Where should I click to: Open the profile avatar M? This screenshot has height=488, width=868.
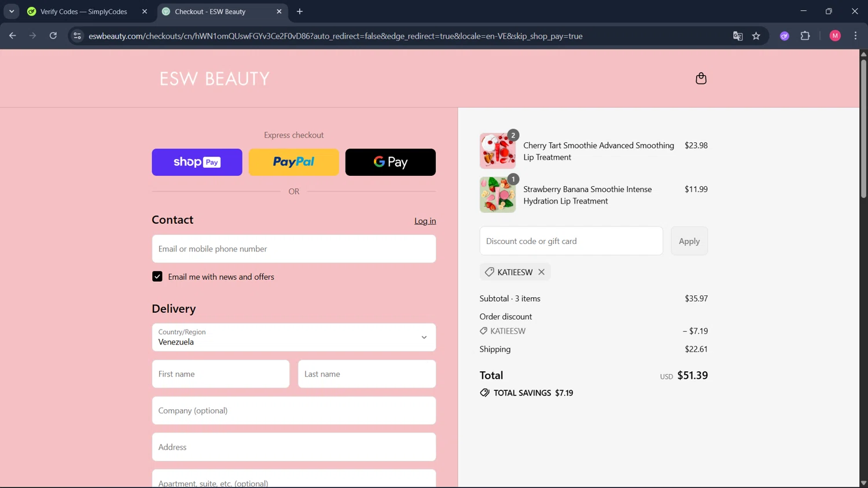[x=835, y=36]
